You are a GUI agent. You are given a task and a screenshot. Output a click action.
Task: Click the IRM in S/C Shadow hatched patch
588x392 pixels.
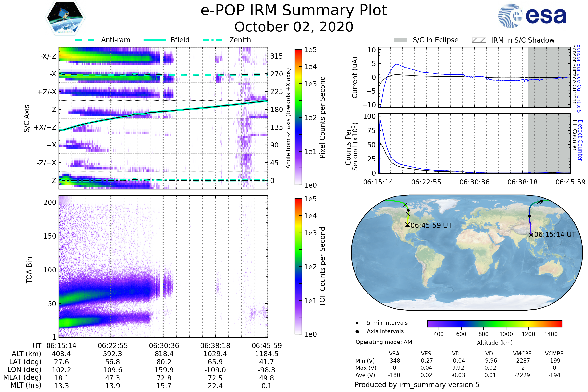[x=479, y=40]
